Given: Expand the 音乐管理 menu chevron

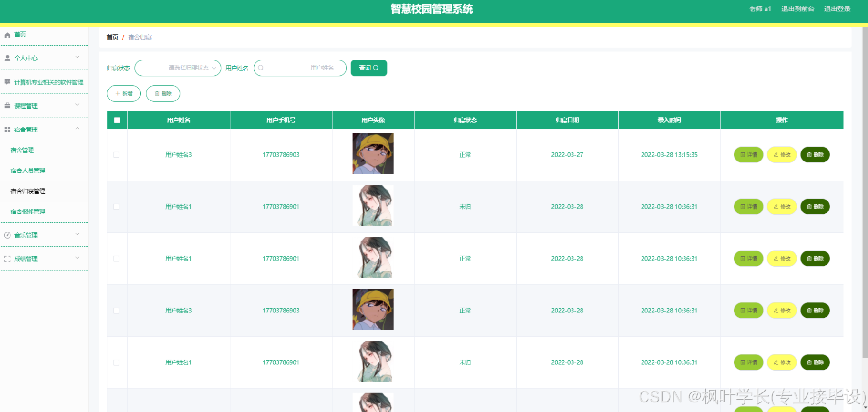Looking at the screenshot, I should [x=77, y=234].
